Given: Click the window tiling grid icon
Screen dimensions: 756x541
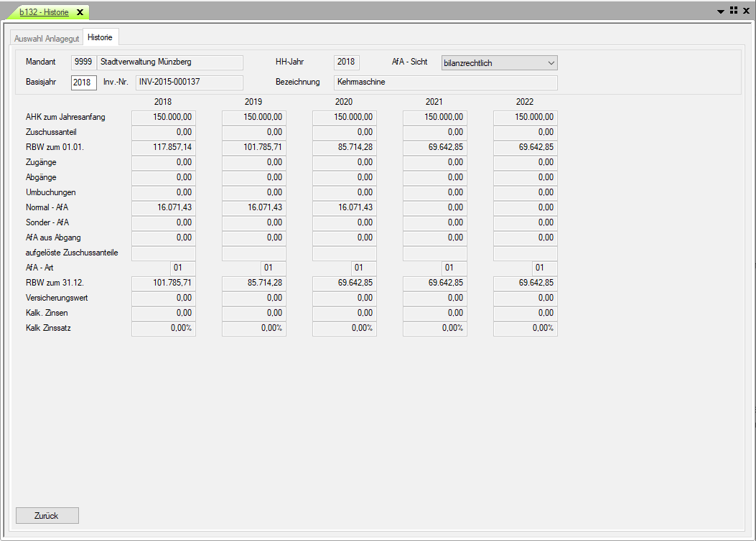Looking at the screenshot, I should (x=734, y=11).
